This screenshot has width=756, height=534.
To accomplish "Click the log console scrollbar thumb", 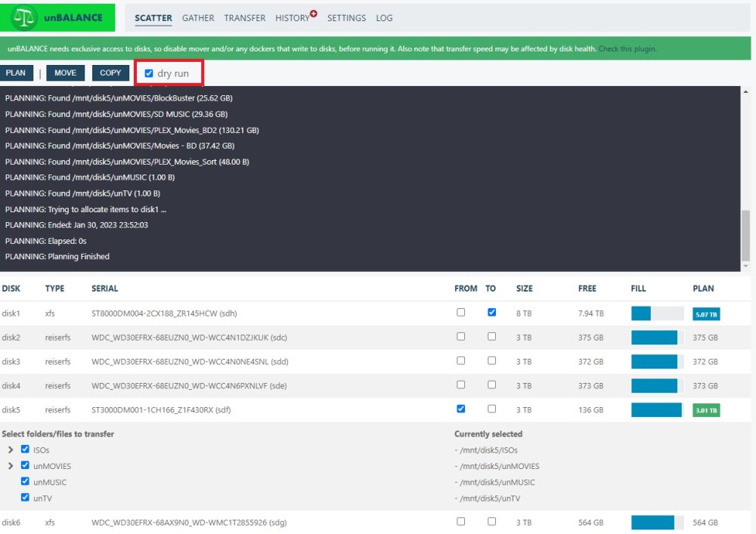I will (746, 235).
